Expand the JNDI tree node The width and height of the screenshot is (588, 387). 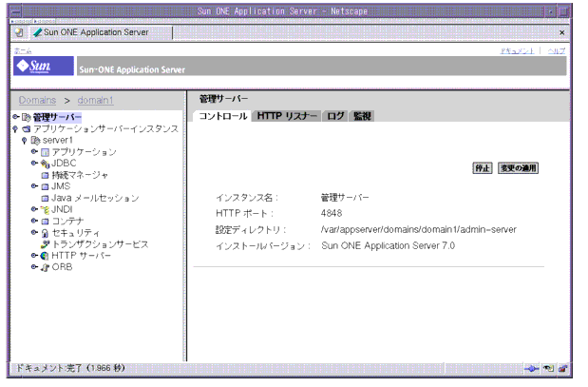point(34,209)
